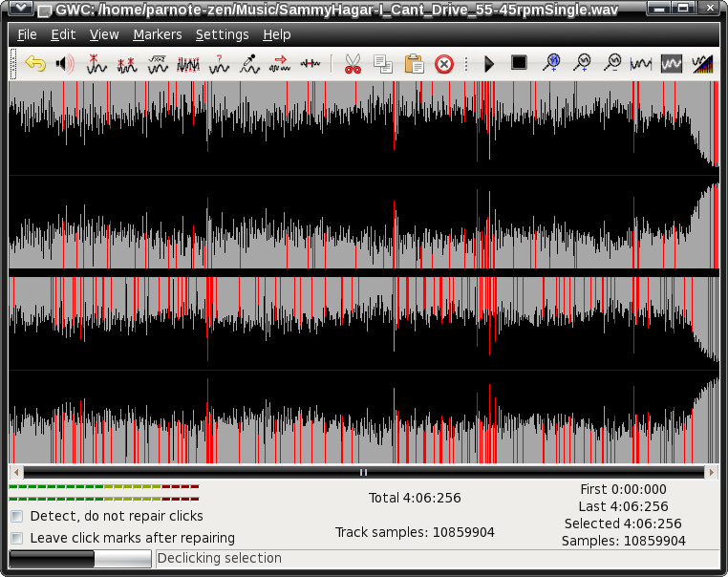Open the window menu in title bar
The width and height of the screenshot is (728, 577).
coord(20,8)
